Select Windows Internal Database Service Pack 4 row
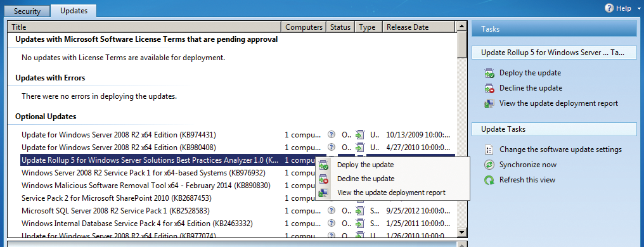Viewport: 644px width, 247px height. 238,224
